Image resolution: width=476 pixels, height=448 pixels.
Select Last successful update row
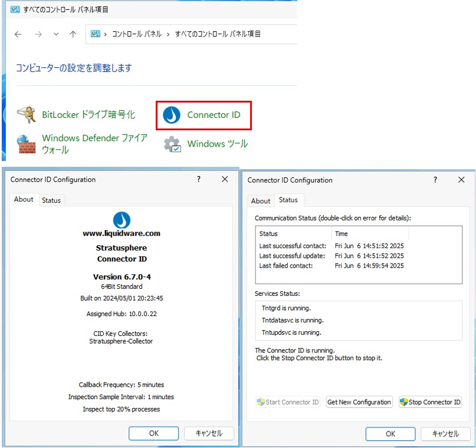click(331, 256)
